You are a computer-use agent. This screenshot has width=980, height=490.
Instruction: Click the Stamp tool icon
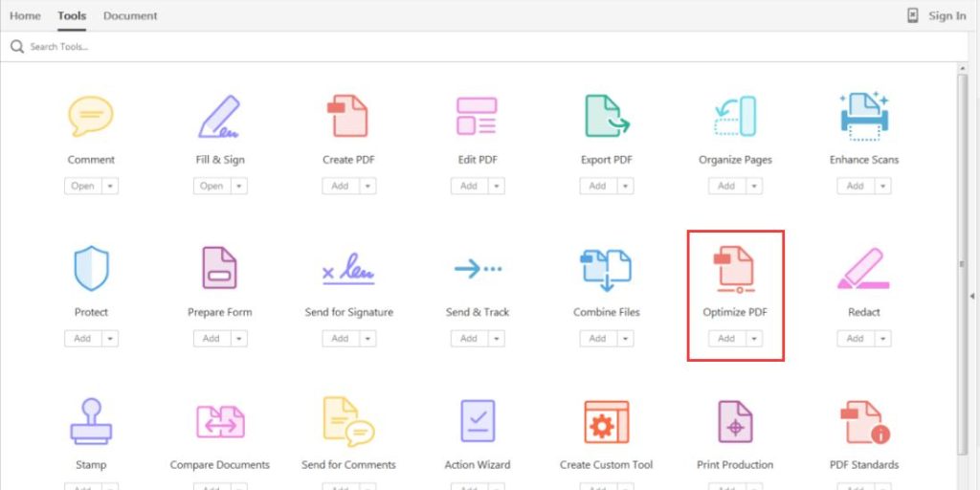coord(91,421)
